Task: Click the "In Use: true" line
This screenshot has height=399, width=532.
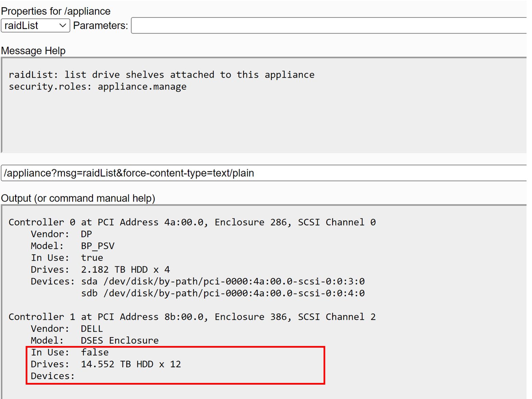Action: point(67,258)
